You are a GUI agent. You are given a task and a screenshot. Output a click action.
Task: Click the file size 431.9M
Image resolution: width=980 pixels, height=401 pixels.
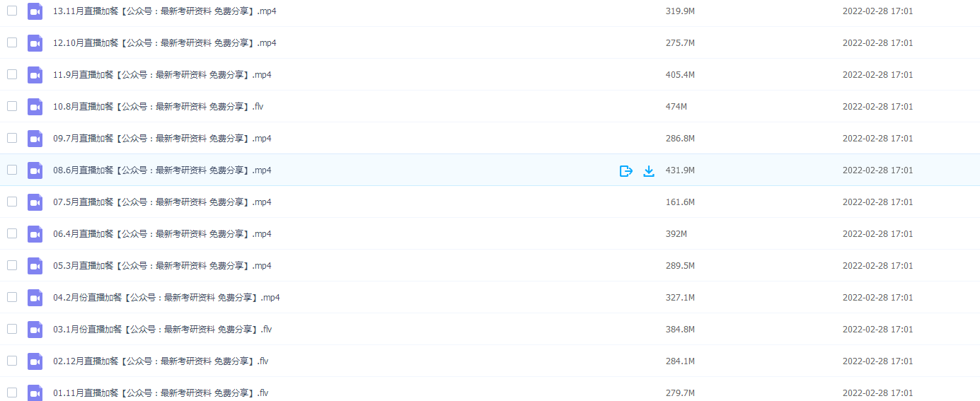[680, 170]
